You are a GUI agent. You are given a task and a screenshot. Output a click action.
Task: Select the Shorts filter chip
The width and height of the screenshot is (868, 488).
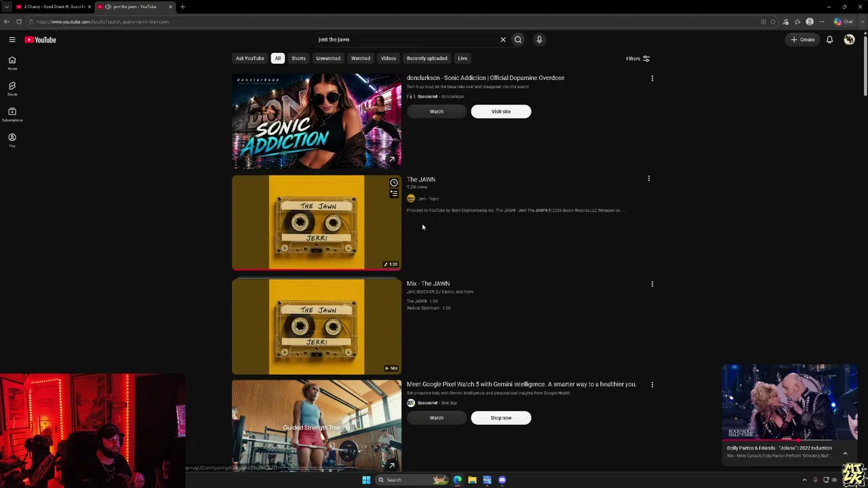[298, 58]
